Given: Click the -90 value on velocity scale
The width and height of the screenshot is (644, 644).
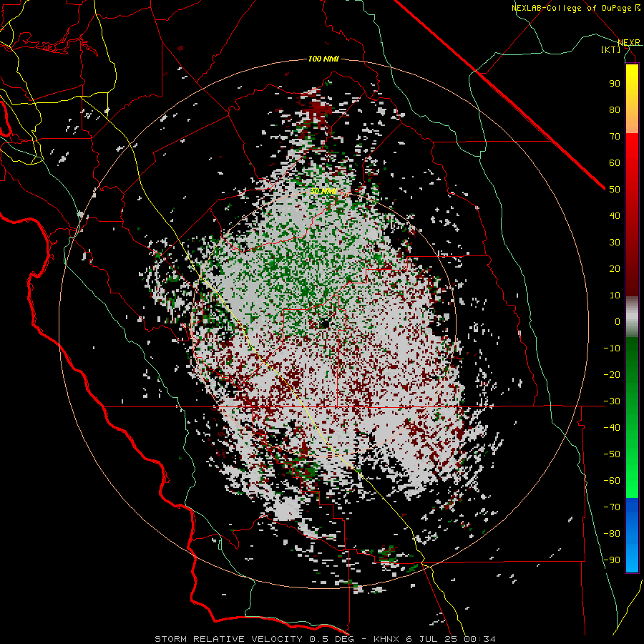Looking at the screenshot, I should (x=612, y=560).
